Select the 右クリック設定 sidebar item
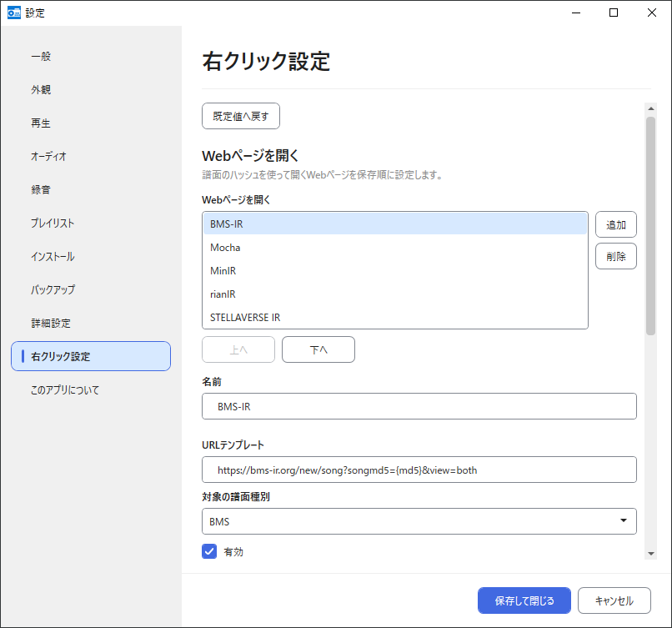The width and height of the screenshot is (672, 628). pyautogui.click(x=90, y=356)
